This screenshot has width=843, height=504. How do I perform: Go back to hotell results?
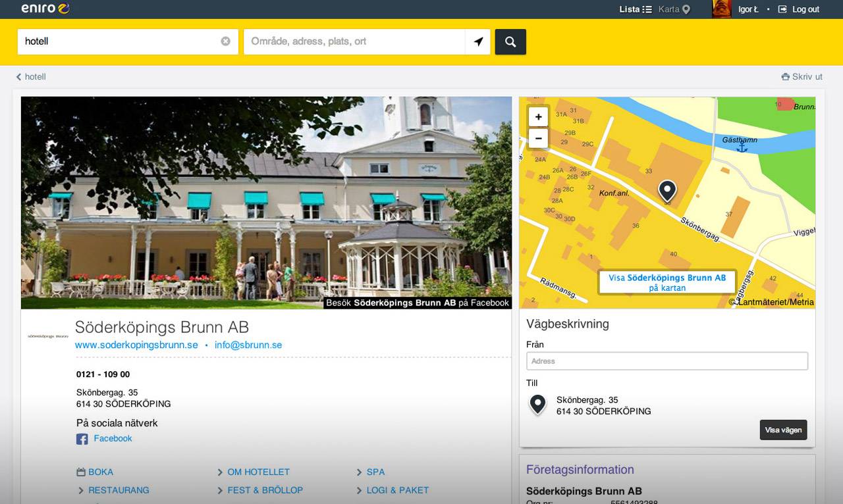click(x=31, y=77)
